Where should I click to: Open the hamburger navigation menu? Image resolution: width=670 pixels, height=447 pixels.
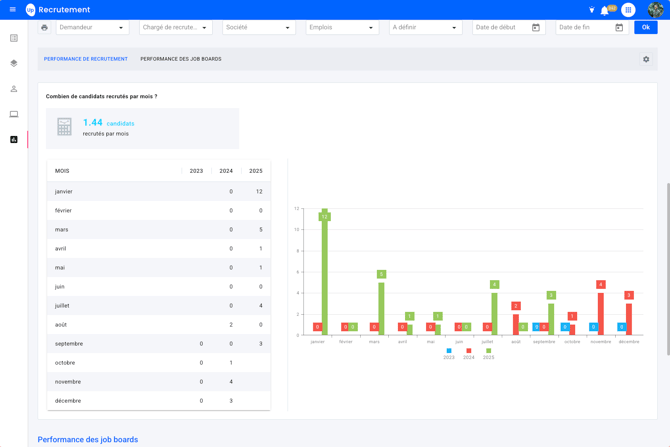12,10
